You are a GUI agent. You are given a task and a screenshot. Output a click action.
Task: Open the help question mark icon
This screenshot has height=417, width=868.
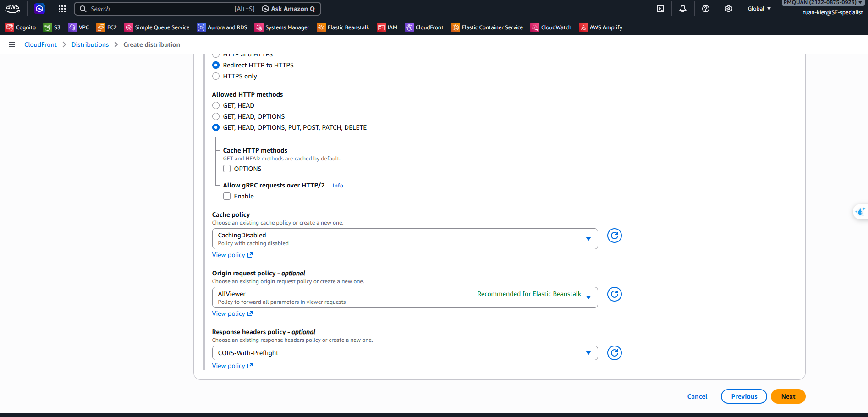tap(706, 9)
